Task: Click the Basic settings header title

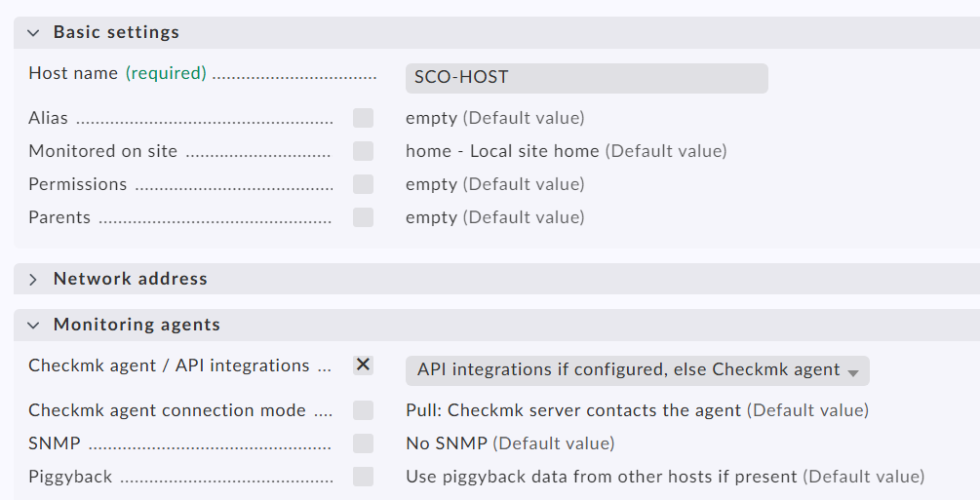Action: tap(116, 32)
